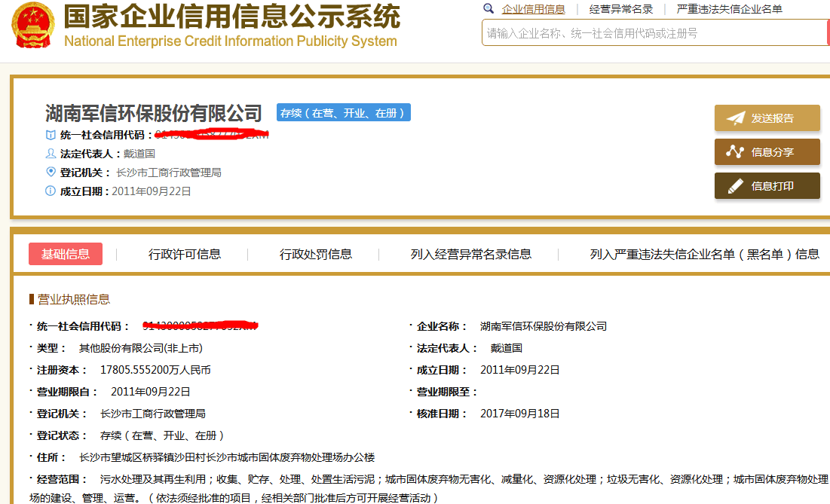Screen dimensions: 830x504
Task: Click the 营业执照信息 section heading
Action: coord(74,299)
